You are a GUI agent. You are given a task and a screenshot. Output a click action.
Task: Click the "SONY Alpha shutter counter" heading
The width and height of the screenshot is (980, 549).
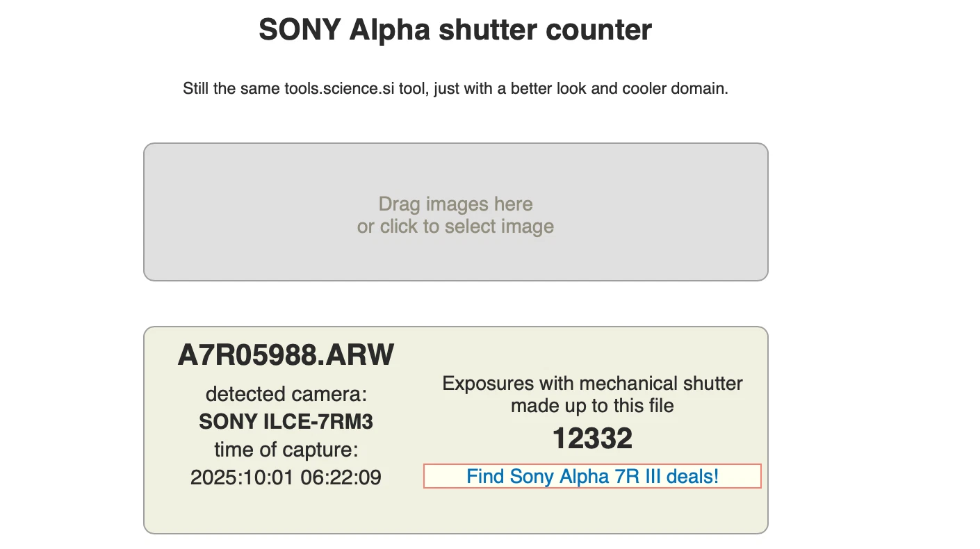455,30
